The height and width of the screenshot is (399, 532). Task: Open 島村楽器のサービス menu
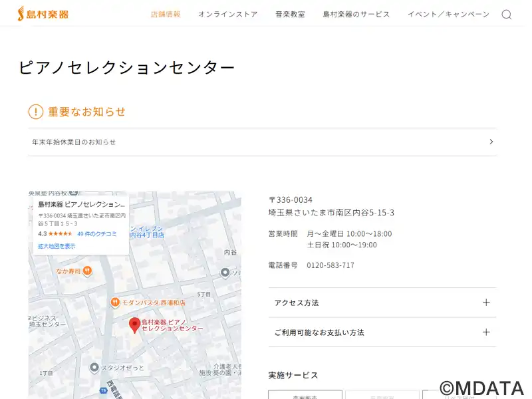click(356, 14)
